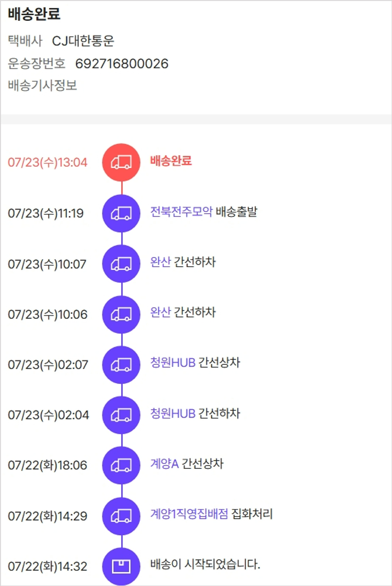
Task: Click the truck icon at 07/23 10:06
Action: coord(121,314)
